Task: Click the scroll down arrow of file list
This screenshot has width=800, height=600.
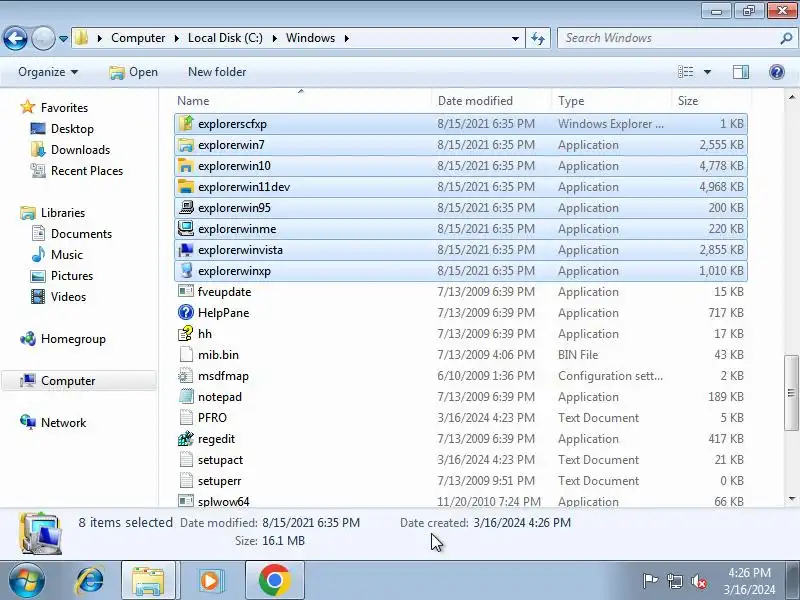Action: [x=791, y=499]
